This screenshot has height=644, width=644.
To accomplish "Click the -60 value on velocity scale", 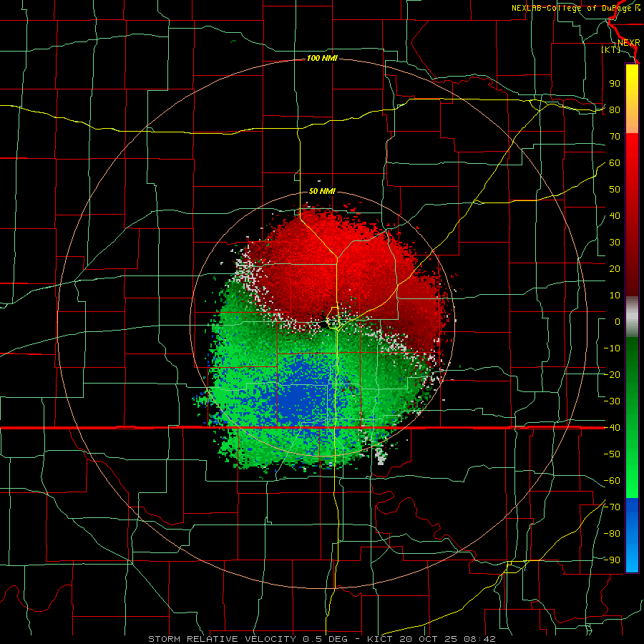I will click(612, 481).
